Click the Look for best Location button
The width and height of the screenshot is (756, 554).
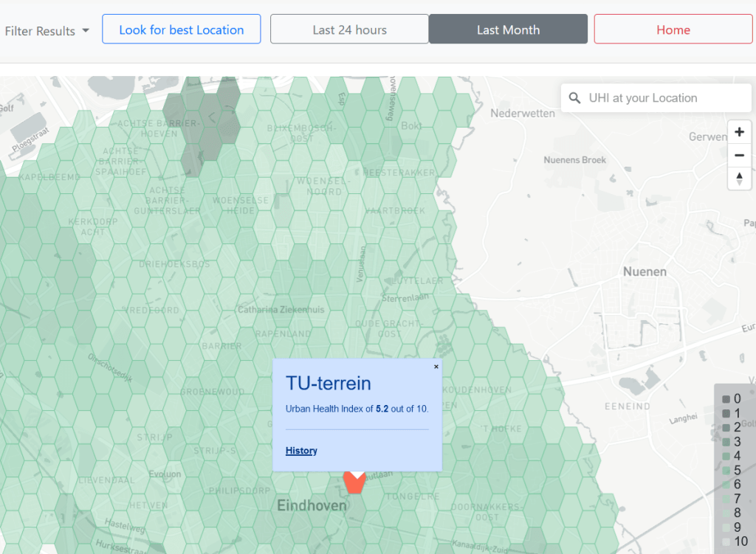click(x=181, y=30)
